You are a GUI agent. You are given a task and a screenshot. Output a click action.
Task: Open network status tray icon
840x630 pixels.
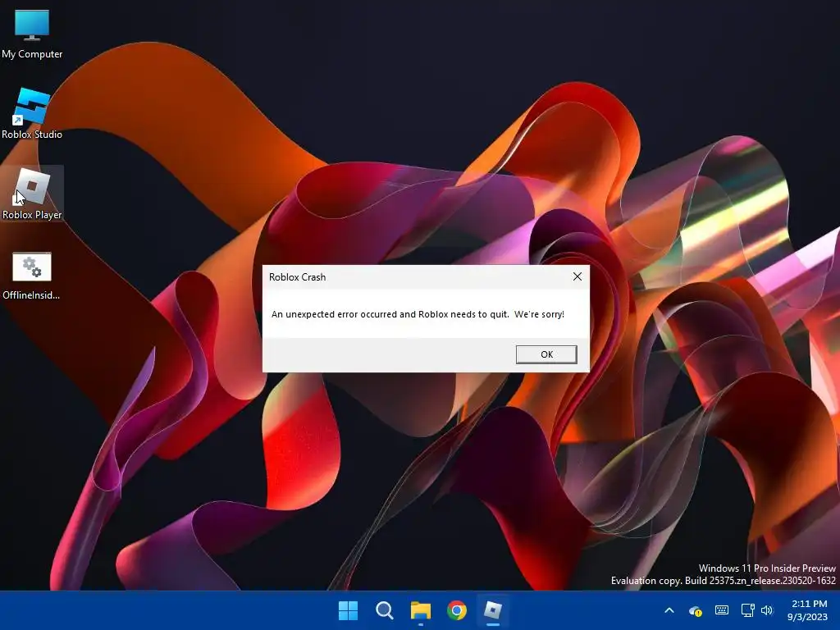[748, 610]
